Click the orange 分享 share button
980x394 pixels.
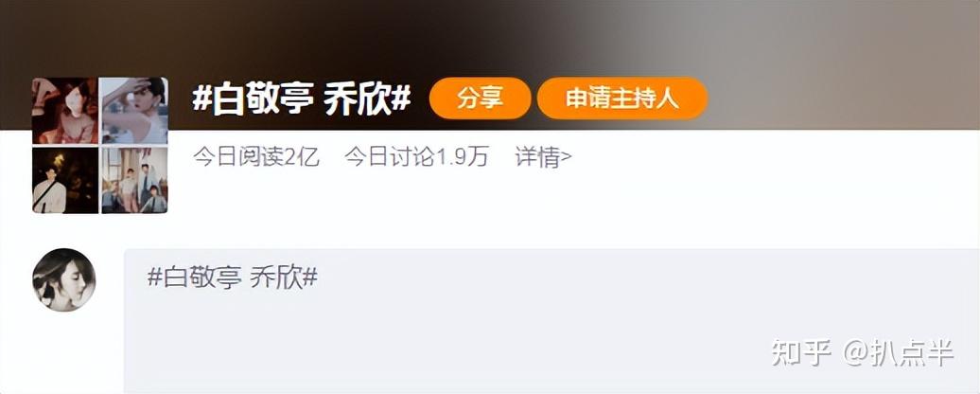[480, 98]
